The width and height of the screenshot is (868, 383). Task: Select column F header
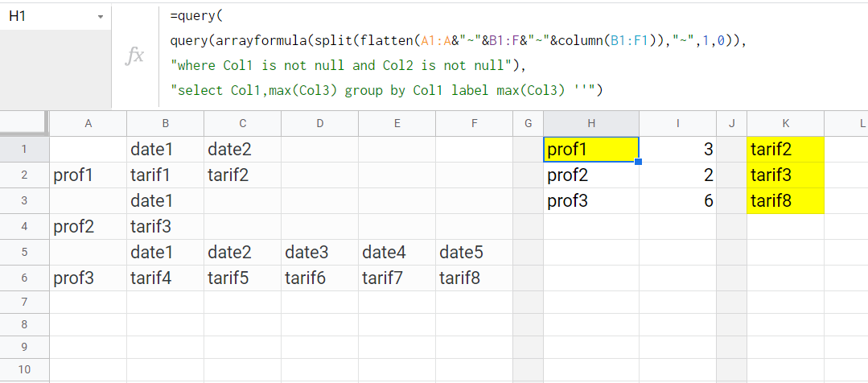(475, 123)
